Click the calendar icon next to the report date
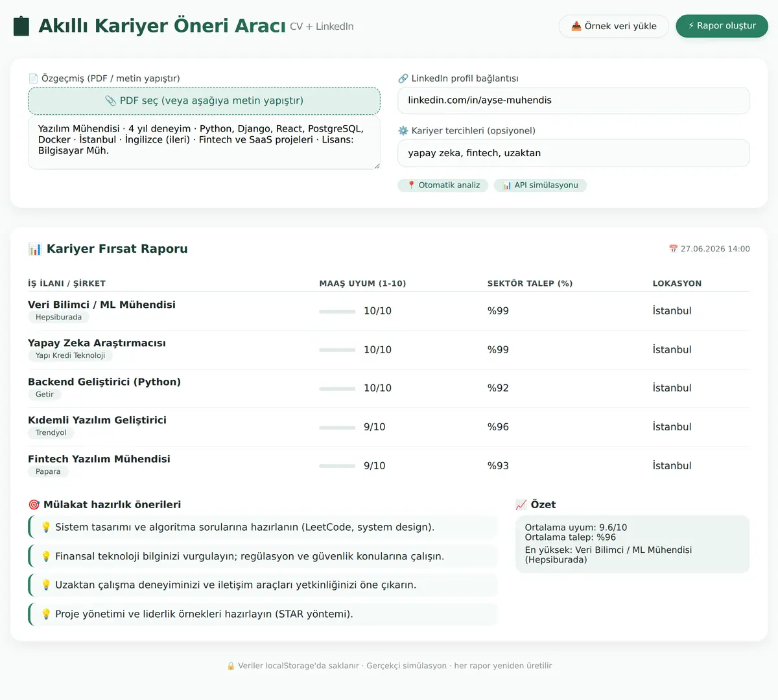The width and height of the screenshot is (778, 700). [x=673, y=249]
